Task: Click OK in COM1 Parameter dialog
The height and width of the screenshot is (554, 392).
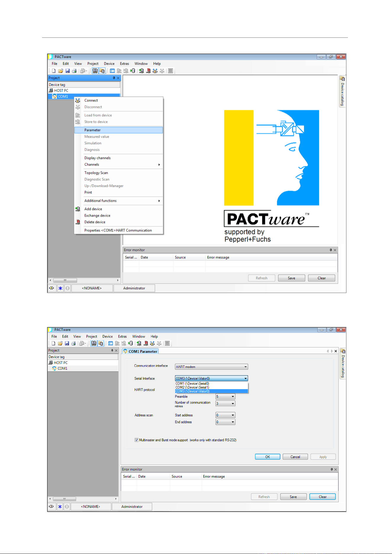Action: pos(268,457)
